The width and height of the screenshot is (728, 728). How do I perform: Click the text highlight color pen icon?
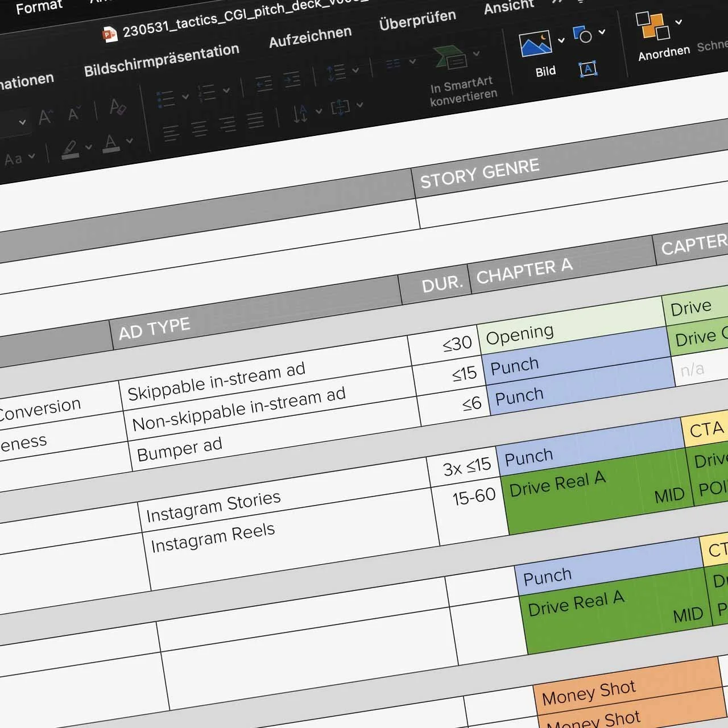click(x=71, y=150)
